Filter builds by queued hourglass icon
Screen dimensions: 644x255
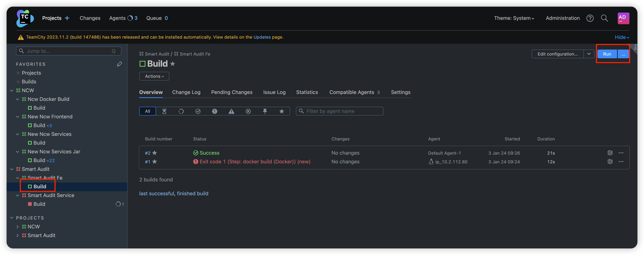(x=164, y=111)
